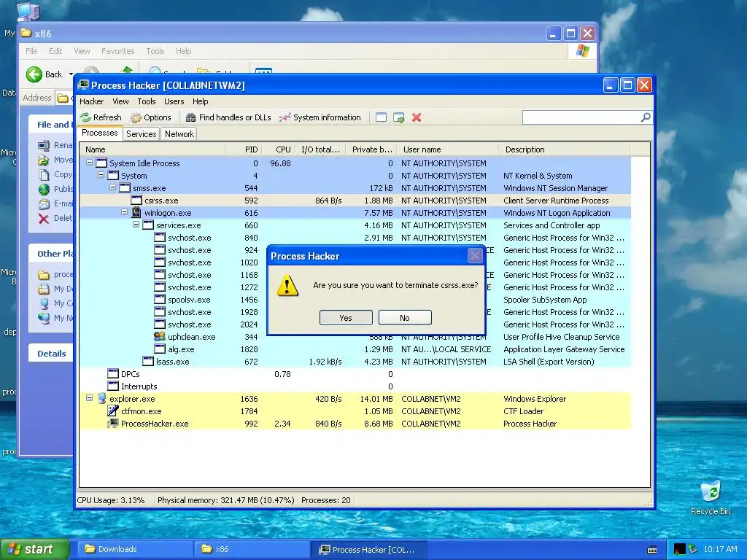Click the lsass.exe process icon
The height and width of the screenshot is (560, 747).
pos(148,361)
